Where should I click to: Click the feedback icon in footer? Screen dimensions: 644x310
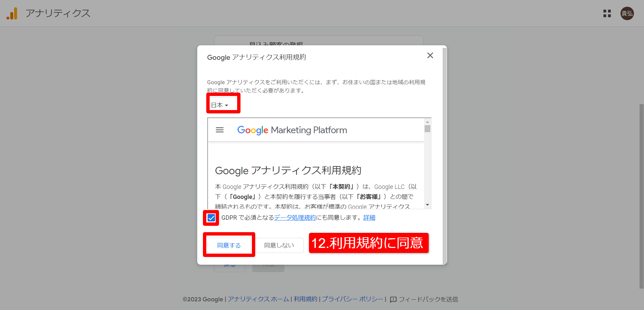pyautogui.click(x=393, y=299)
